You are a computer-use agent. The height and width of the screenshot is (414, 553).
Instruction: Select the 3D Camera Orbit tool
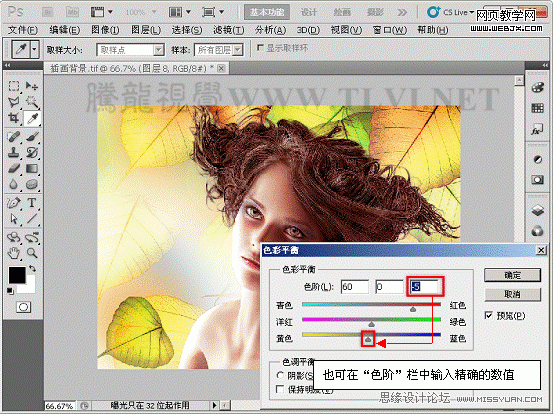(x=32, y=237)
